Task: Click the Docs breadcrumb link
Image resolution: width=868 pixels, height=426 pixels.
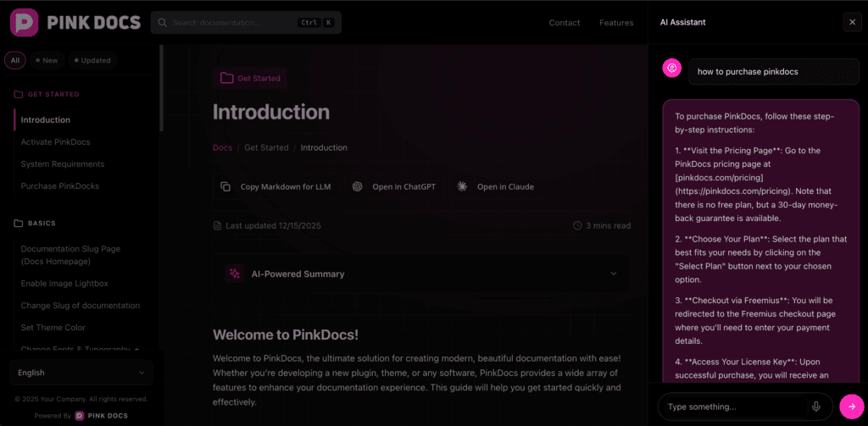Action: (x=222, y=147)
